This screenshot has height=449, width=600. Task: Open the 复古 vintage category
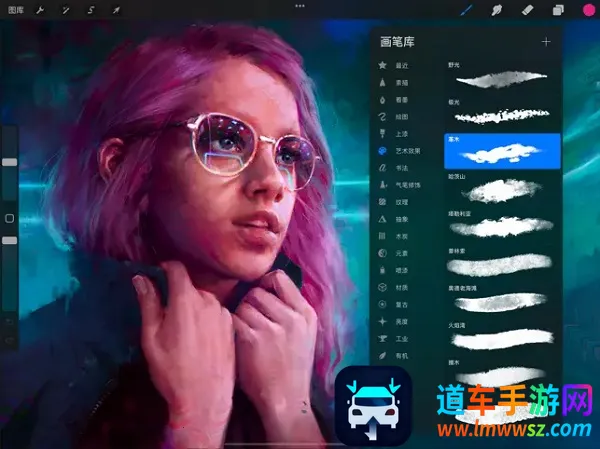click(x=393, y=304)
